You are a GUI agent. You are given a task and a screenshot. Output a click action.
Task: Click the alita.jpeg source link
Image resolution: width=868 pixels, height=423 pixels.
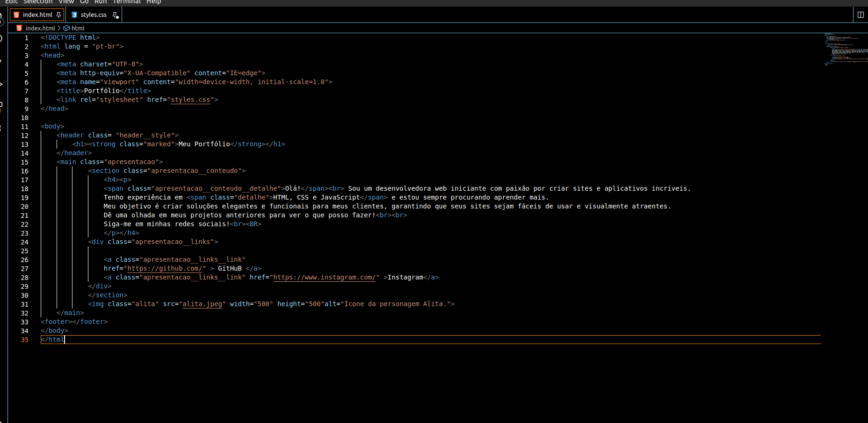pos(202,304)
